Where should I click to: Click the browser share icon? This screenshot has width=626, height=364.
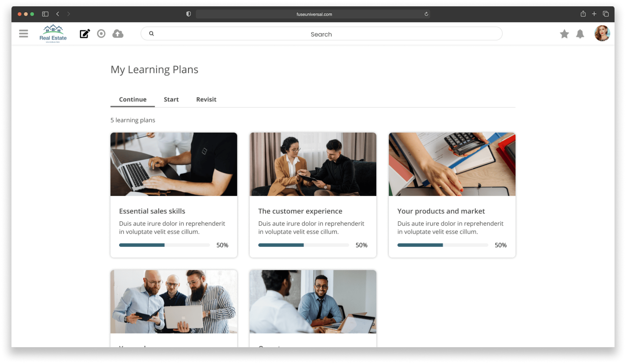pos(583,14)
